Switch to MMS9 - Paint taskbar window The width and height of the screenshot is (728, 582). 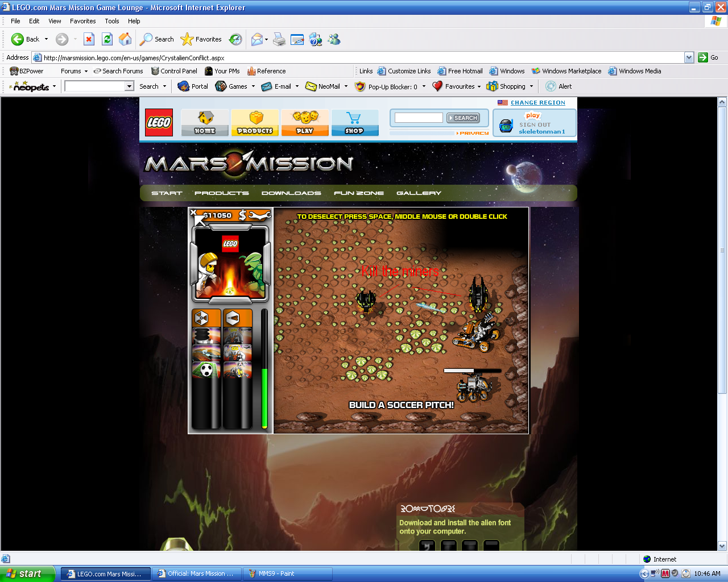[x=287, y=573]
